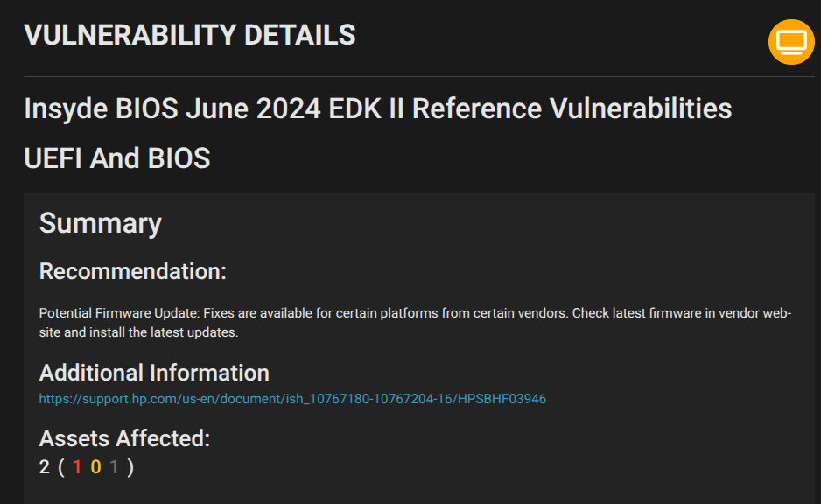
Task: Click the horizontal divider below the page heading
Action: click(419, 76)
